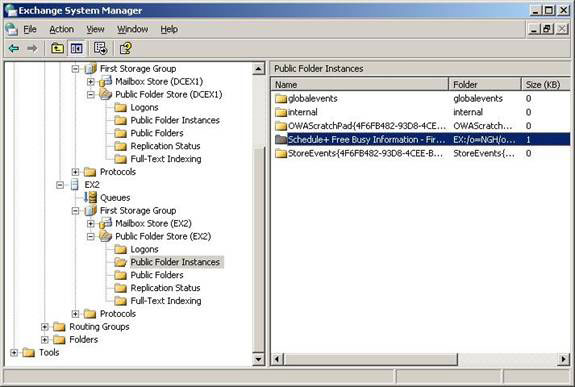Image resolution: width=575 pixels, height=387 pixels.
Task: Expand Protocols under DCEX1
Action: pyautogui.click(x=75, y=172)
